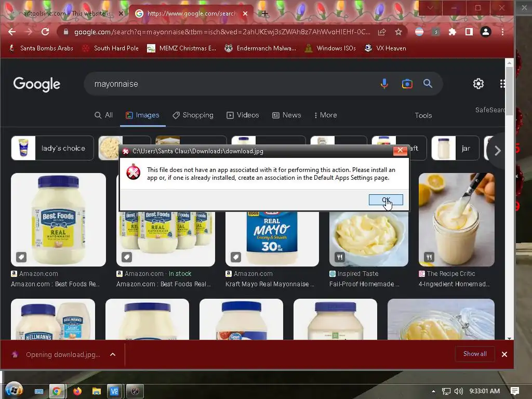Reload the current page
The height and width of the screenshot is (399, 532).
tap(45, 32)
